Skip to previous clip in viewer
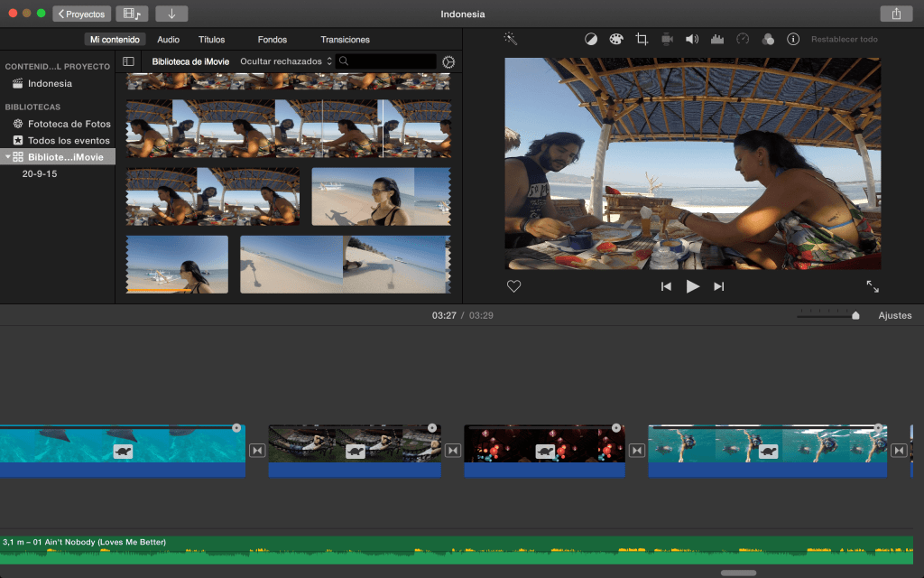924x578 pixels. click(666, 286)
